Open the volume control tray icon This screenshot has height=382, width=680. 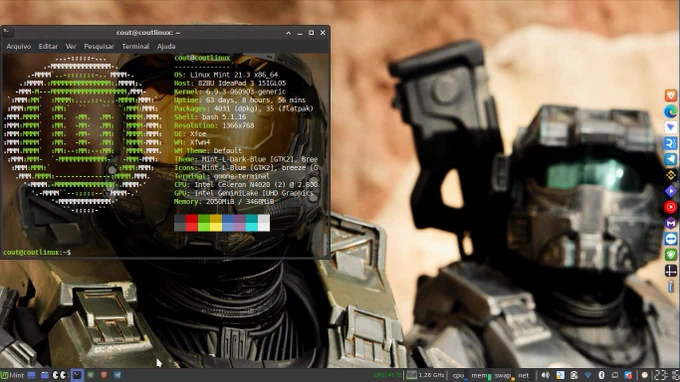546,375
